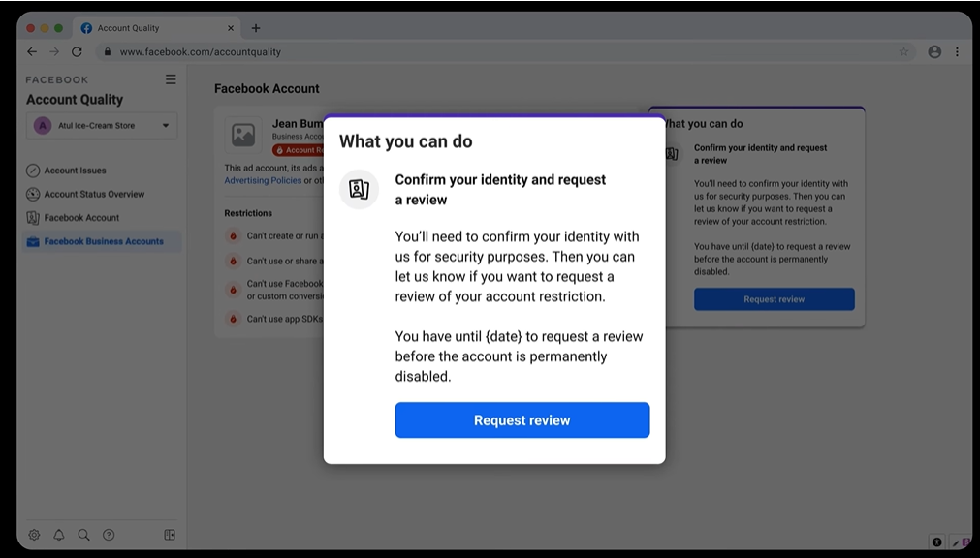Click the Facebook Account page heading
This screenshot has height=558, width=980.
[267, 89]
